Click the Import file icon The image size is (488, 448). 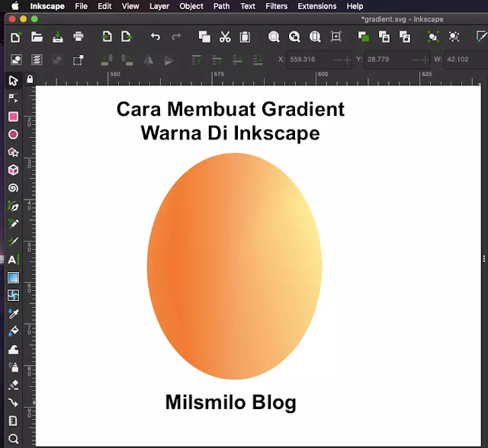pos(107,37)
